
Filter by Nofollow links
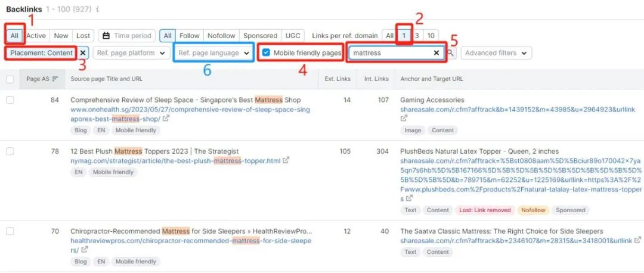pos(221,36)
